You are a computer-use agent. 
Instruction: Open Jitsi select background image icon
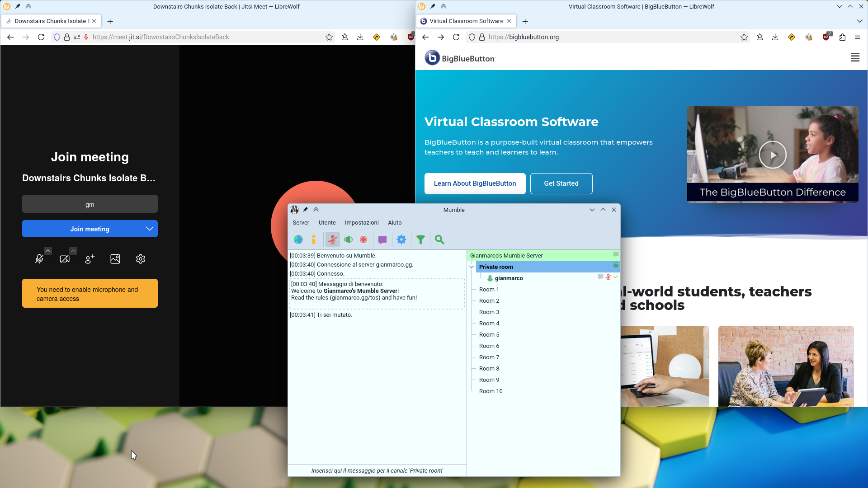click(x=115, y=259)
